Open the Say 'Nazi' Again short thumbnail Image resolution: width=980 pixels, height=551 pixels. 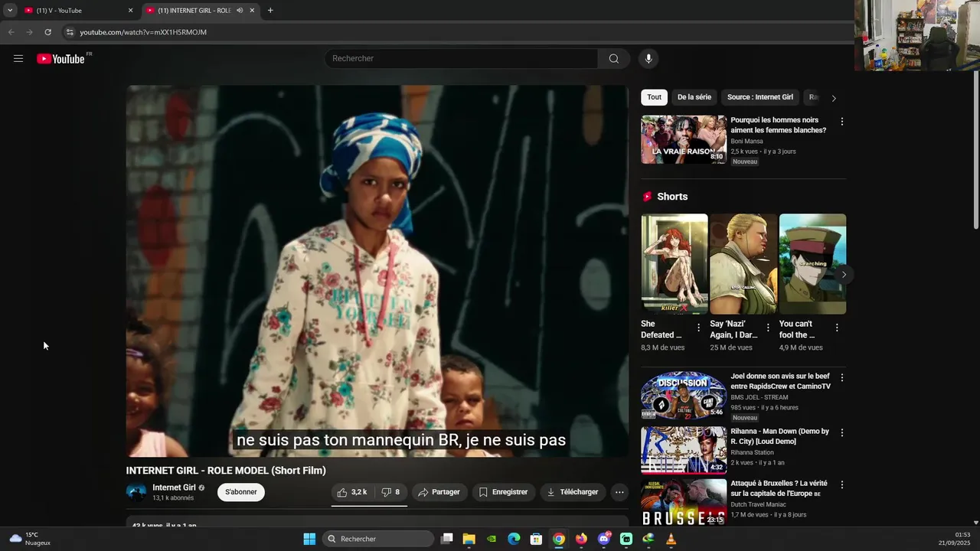[x=743, y=264]
